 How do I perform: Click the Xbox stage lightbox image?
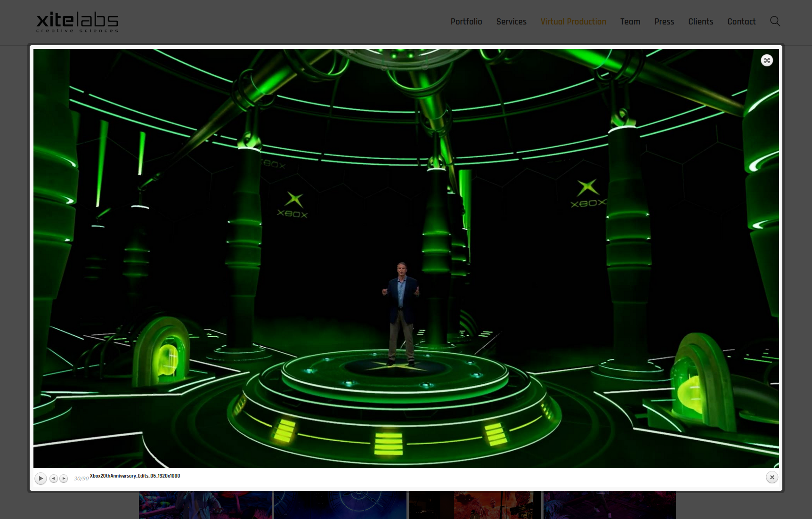[406, 258]
